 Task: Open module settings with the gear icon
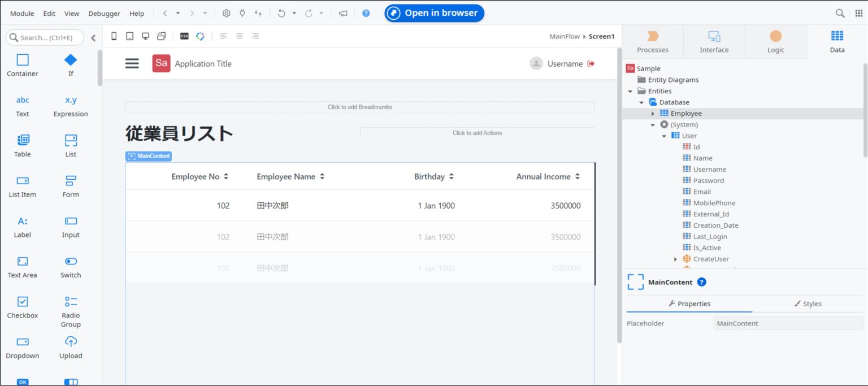point(226,13)
